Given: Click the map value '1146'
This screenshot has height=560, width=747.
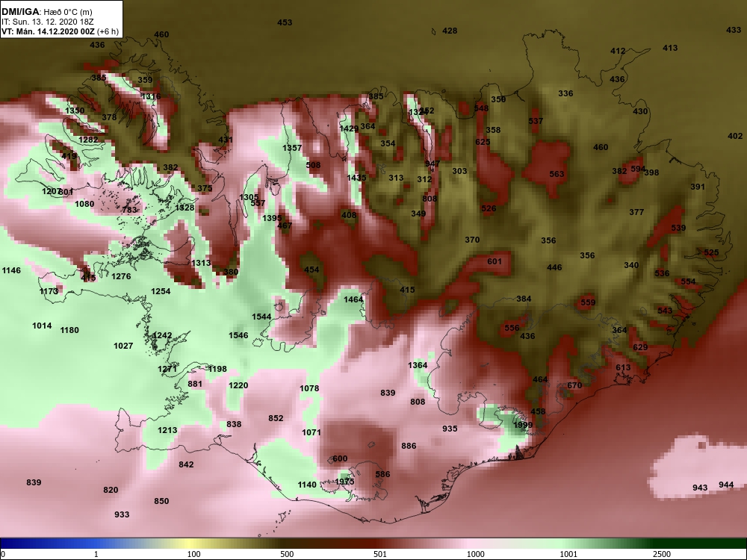Looking at the screenshot, I should click(x=11, y=270).
